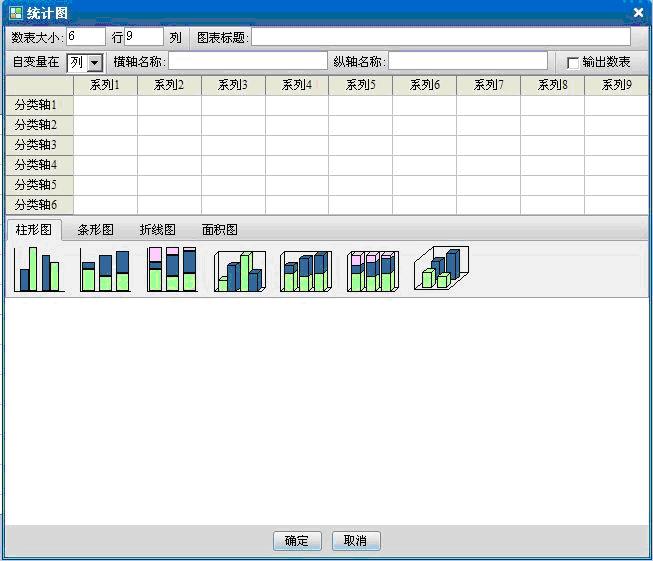Switch to the 柱形图 tab
Viewport: 653px width, 561px height.
click(34, 229)
